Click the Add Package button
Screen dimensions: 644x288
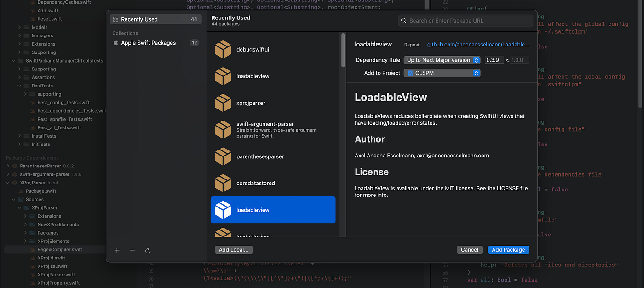[x=508, y=250]
